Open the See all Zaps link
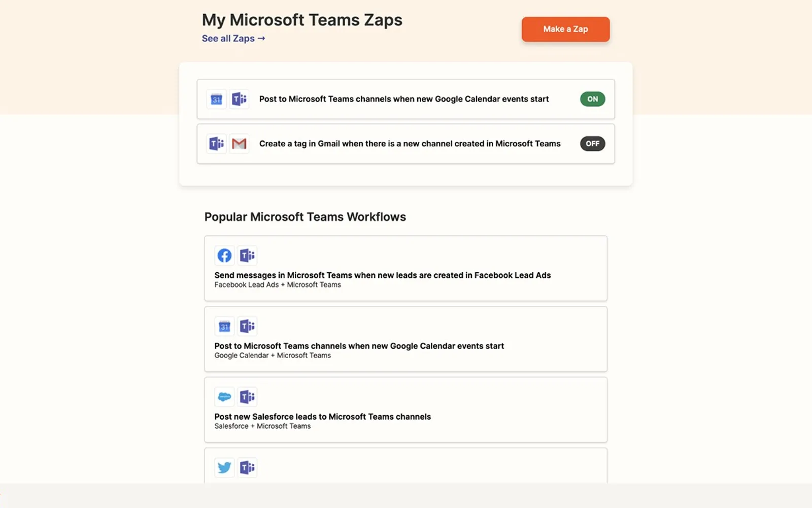812x508 pixels. click(x=233, y=39)
